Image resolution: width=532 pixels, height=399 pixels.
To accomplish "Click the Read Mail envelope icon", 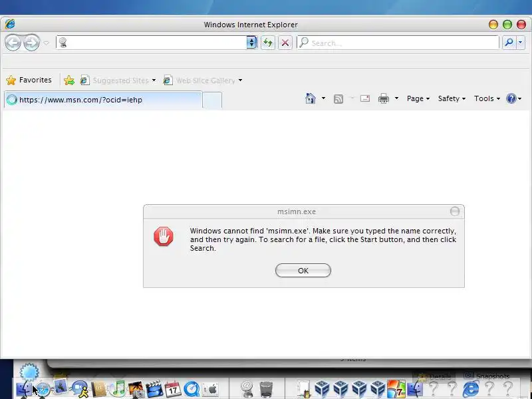I will coord(365,98).
